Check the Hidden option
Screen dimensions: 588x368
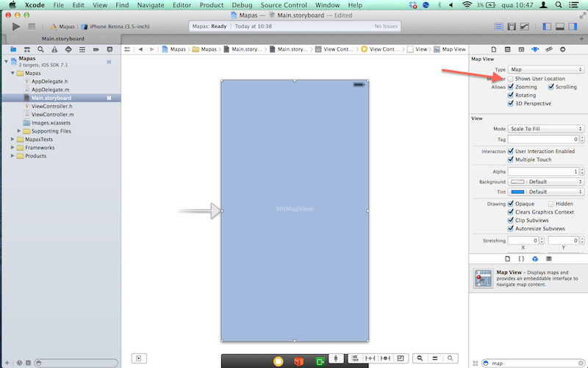click(x=551, y=204)
